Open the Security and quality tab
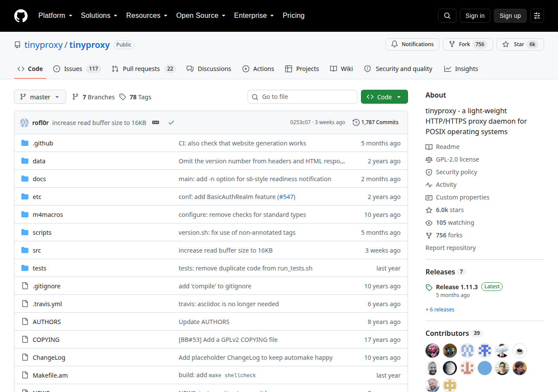558x392 pixels. coord(398,69)
